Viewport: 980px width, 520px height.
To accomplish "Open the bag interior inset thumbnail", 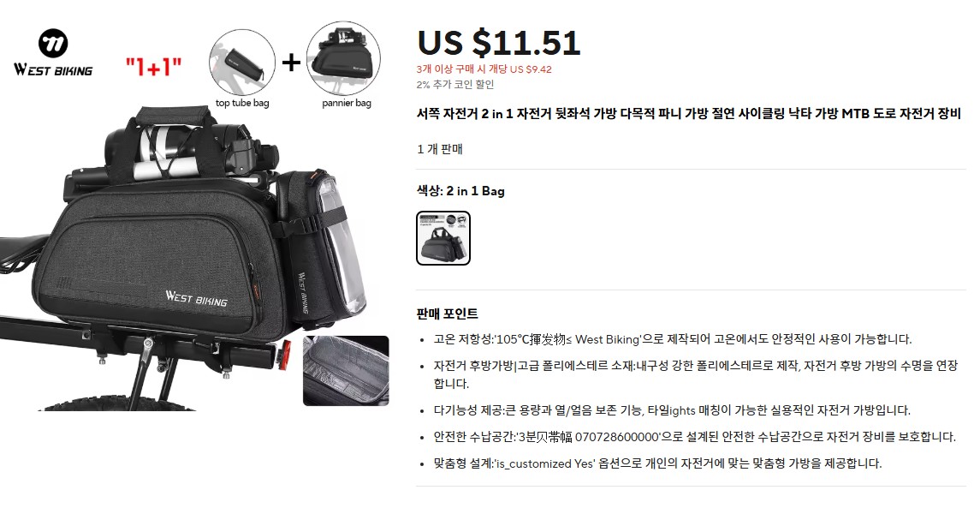I will [346, 370].
